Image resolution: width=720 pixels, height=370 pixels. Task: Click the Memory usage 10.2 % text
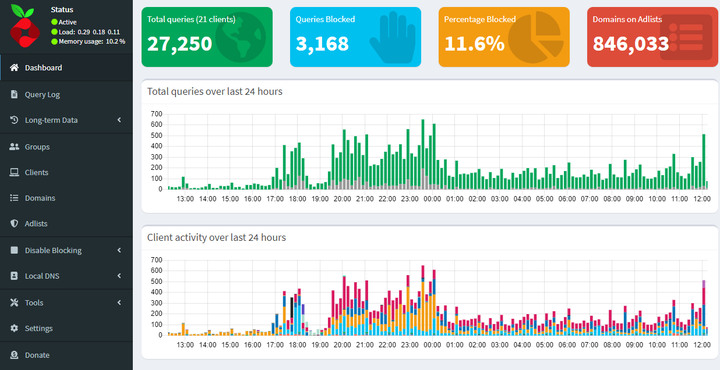pos(92,41)
